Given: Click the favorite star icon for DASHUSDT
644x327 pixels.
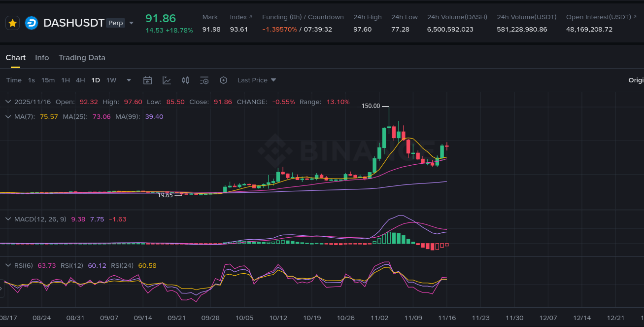Looking at the screenshot, I should (13, 23).
